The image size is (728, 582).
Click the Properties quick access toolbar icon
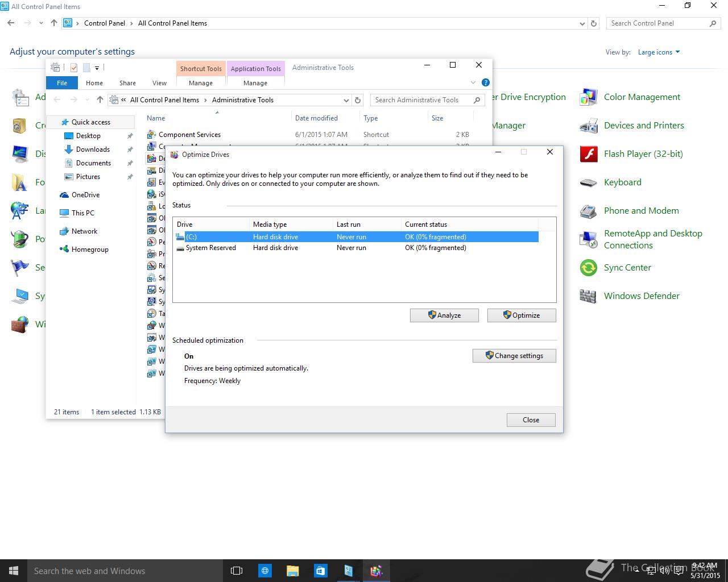[x=74, y=68]
